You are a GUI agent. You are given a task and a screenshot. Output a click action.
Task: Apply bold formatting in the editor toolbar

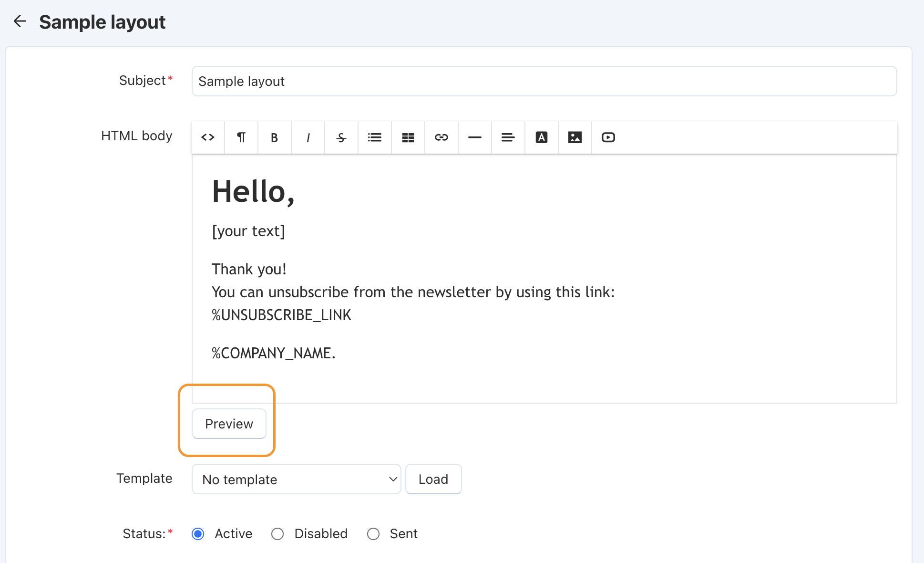275,137
